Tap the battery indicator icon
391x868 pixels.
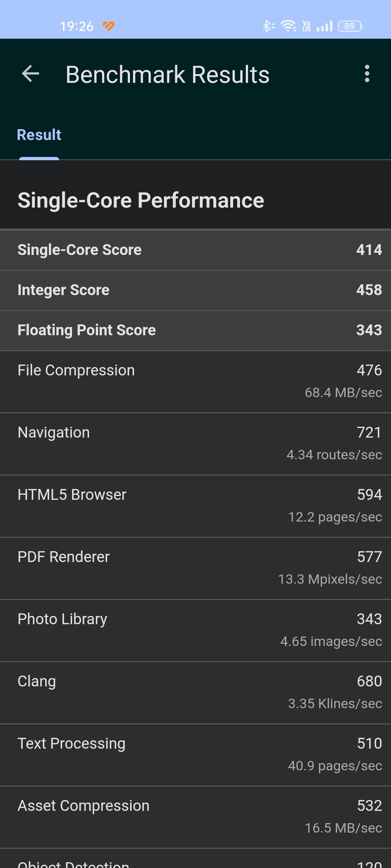(350, 26)
